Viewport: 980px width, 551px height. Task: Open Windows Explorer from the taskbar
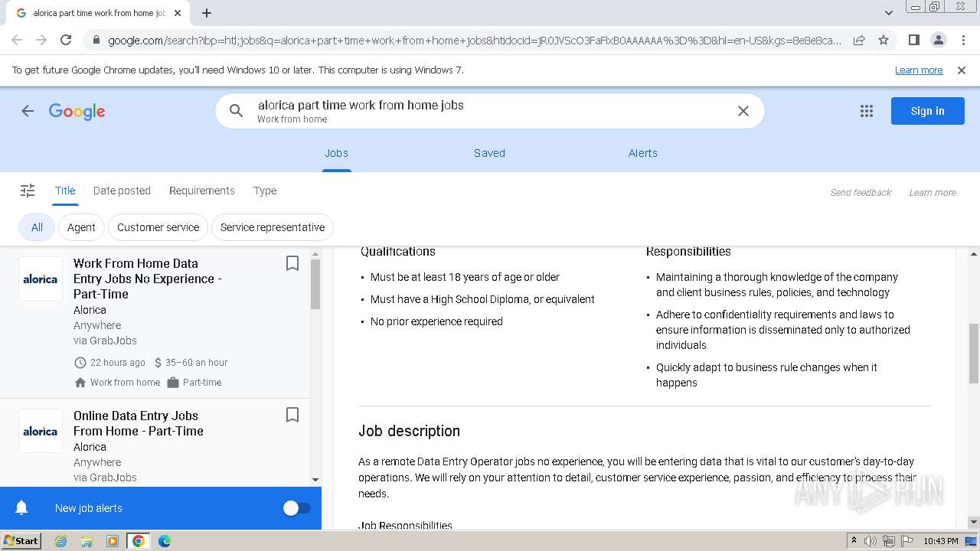coord(87,541)
